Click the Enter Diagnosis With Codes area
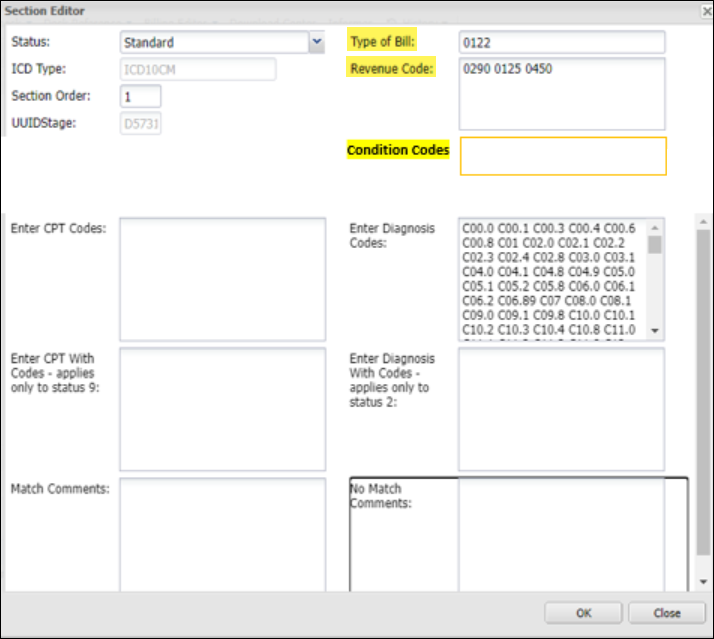Image resolution: width=714 pixels, height=639 pixels. pyautogui.click(x=561, y=408)
